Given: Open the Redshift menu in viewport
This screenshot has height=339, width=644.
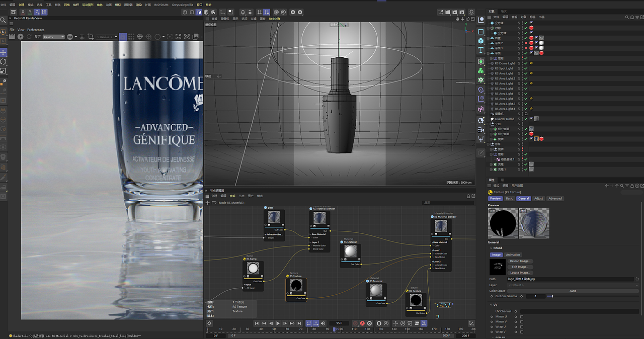Looking at the screenshot, I should pyautogui.click(x=274, y=19).
